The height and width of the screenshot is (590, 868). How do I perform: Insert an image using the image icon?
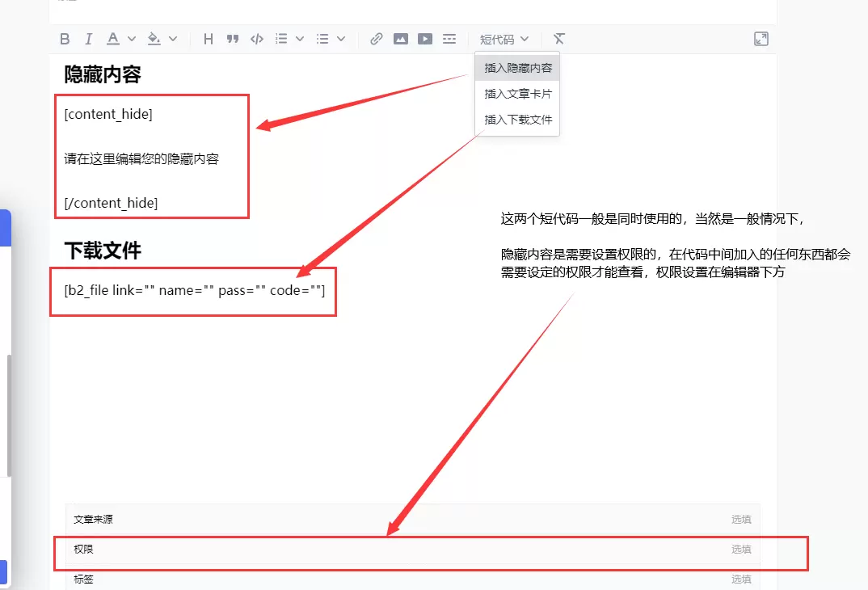[401, 38]
